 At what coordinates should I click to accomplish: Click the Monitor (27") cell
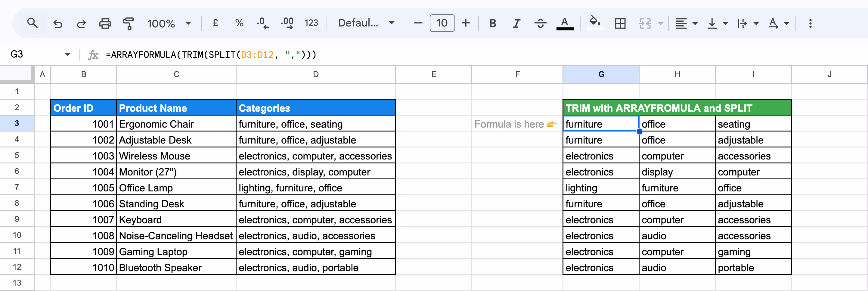[176, 172]
